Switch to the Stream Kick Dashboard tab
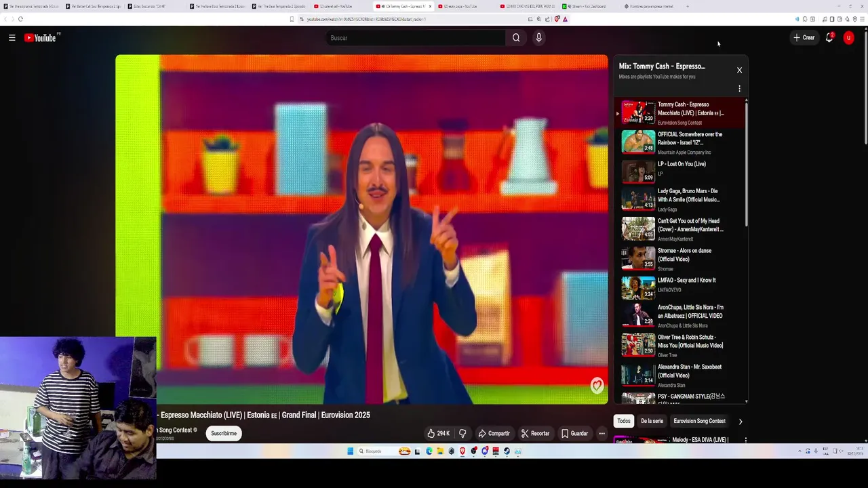Viewport: 868px width, 488px height. 587,6
